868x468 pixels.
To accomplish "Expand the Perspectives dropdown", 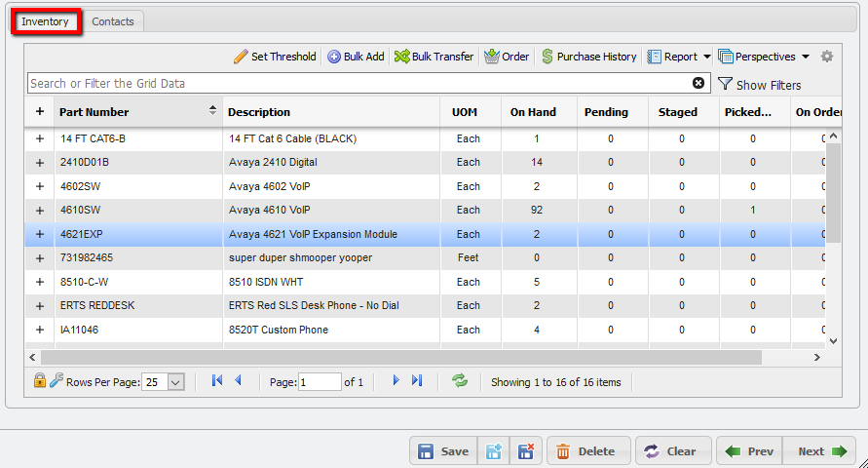I will point(757,57).
